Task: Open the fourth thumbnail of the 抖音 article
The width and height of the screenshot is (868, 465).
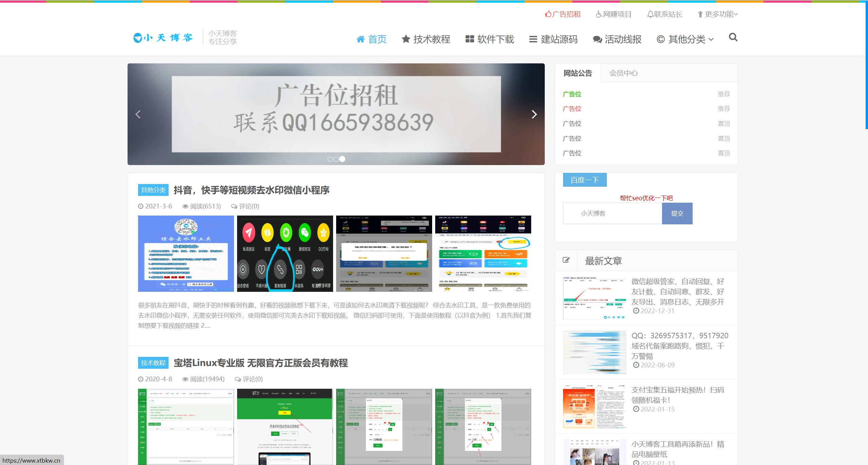Action: coord(483,254)
